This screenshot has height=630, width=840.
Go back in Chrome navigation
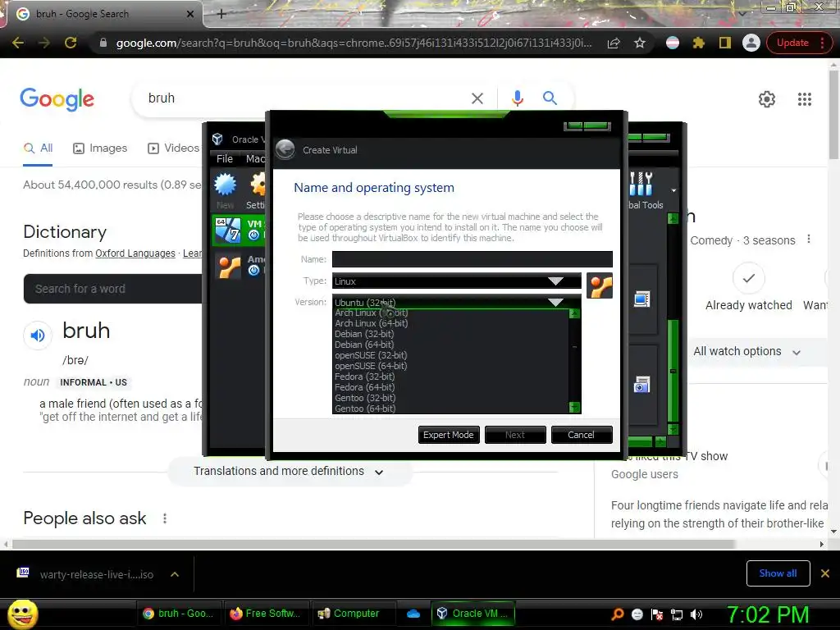coord(18,43)
